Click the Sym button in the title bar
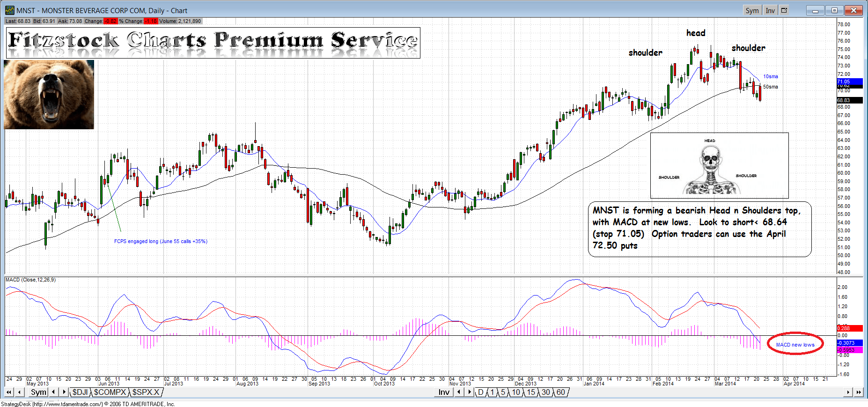This screenshot has height=407, width=868. 752,10
